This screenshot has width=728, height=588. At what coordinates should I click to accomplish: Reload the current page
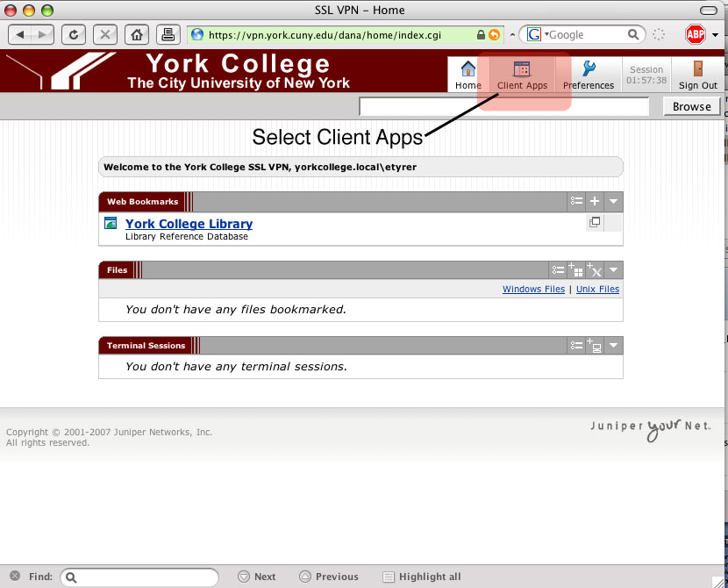pos(74,35)
